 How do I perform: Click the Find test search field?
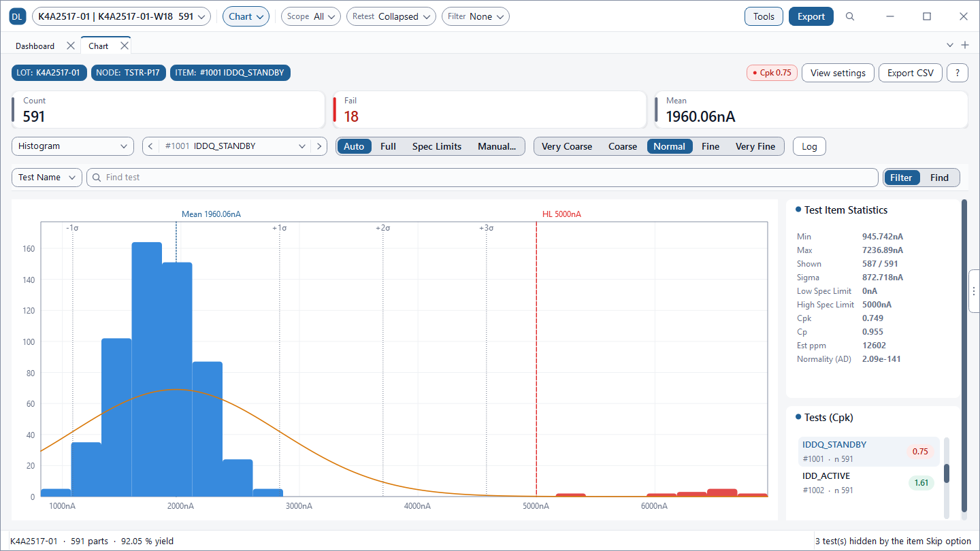pyautogui.click(x=483, y=178)
